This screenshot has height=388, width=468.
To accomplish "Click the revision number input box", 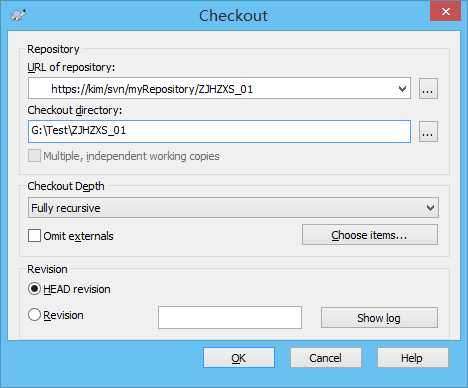I will 230,318.
